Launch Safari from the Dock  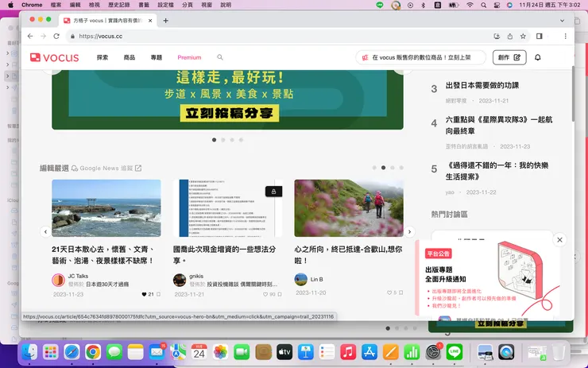(x=72, y=352)
